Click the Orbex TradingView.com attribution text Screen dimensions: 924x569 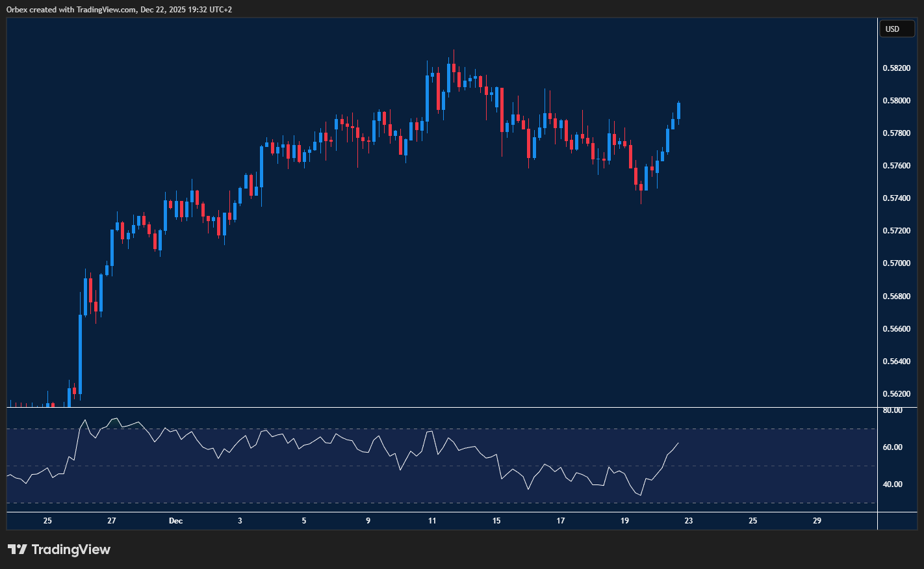(119, 10)
